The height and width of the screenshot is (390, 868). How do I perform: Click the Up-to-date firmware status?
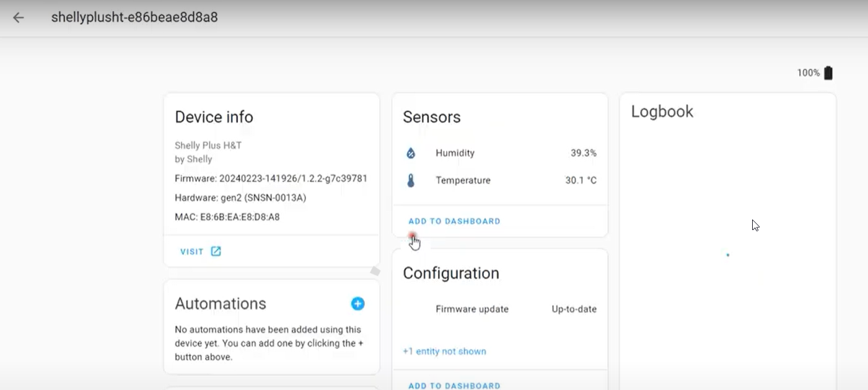click(x=574, y=309)
